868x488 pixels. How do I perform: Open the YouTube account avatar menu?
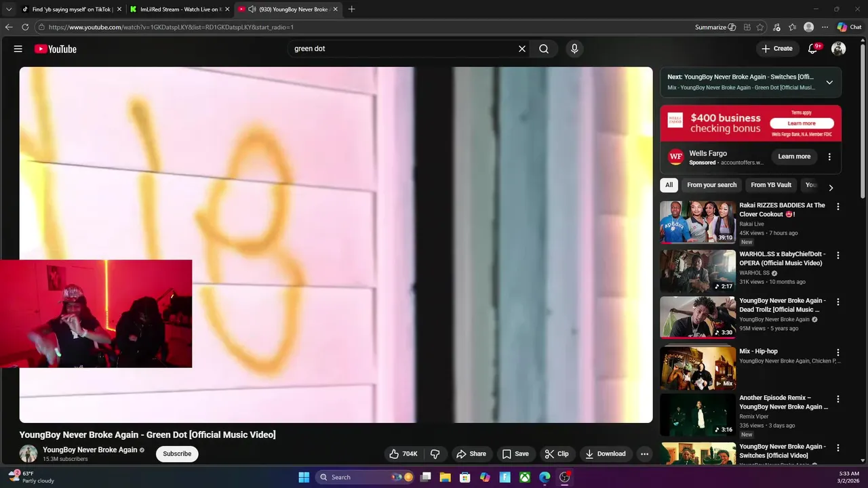pos(839,49)
